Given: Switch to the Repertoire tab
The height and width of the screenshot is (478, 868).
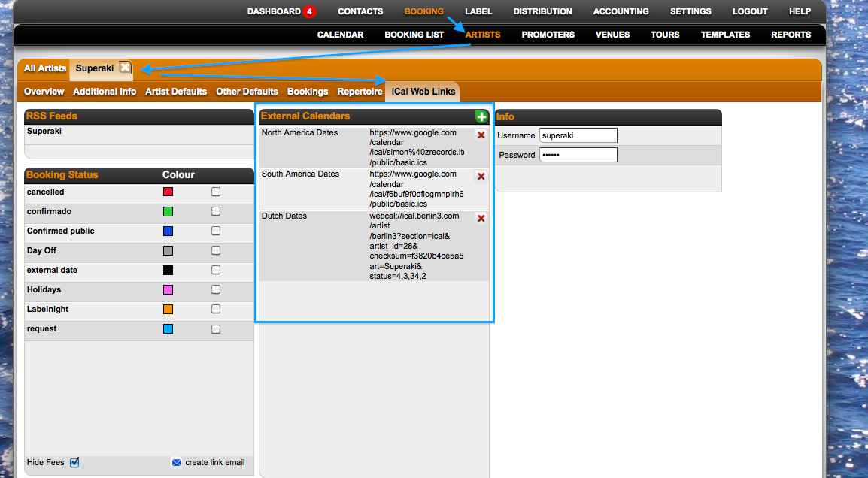Looking at the screenshot, I should tap(360, 92).
